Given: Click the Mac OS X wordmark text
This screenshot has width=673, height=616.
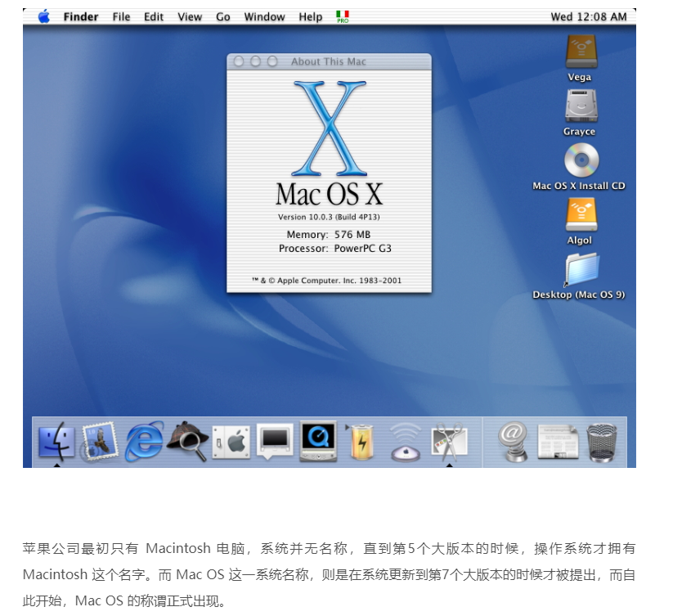Looking at the screenshot, I should click(x=329, y=194).
